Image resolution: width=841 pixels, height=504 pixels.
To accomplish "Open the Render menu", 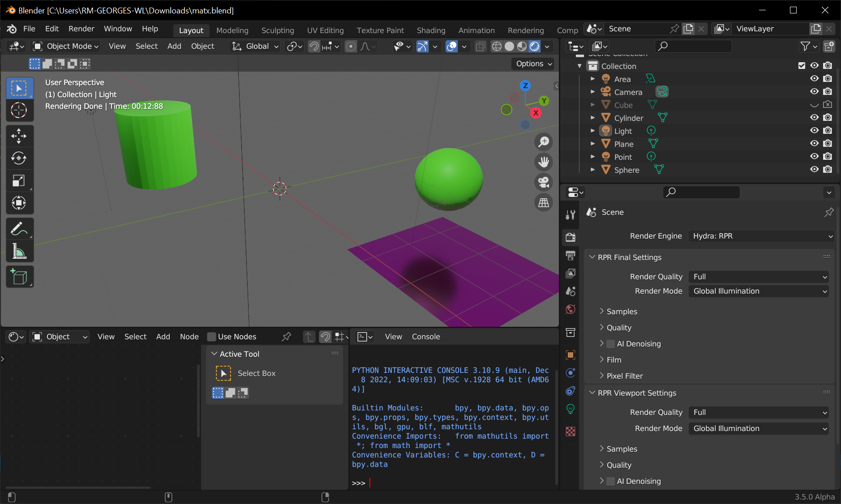I will 81,29.
